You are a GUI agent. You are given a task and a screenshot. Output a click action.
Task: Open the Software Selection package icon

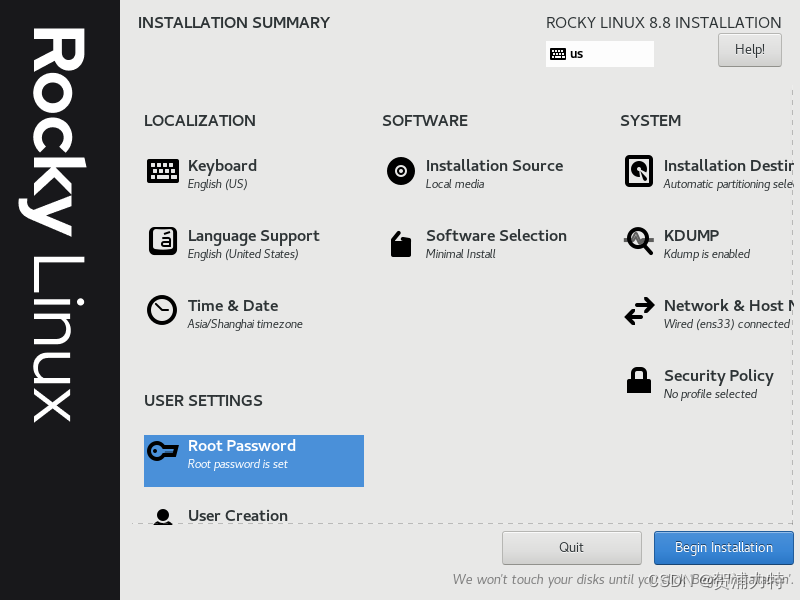[x=401, y=244]
